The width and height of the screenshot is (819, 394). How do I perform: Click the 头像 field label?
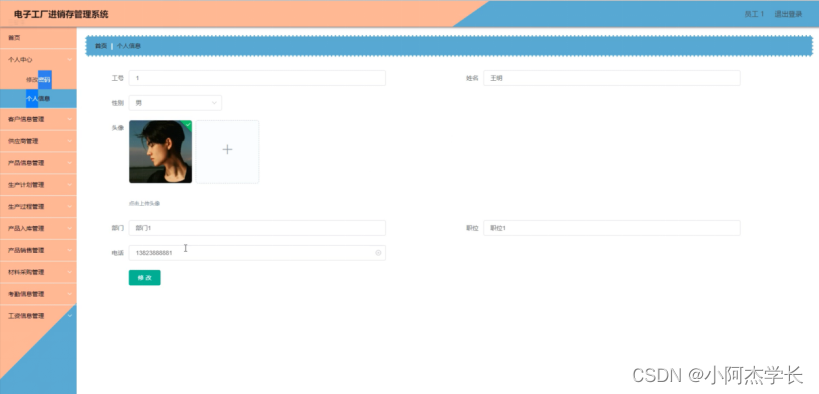[x=118, y=128]
